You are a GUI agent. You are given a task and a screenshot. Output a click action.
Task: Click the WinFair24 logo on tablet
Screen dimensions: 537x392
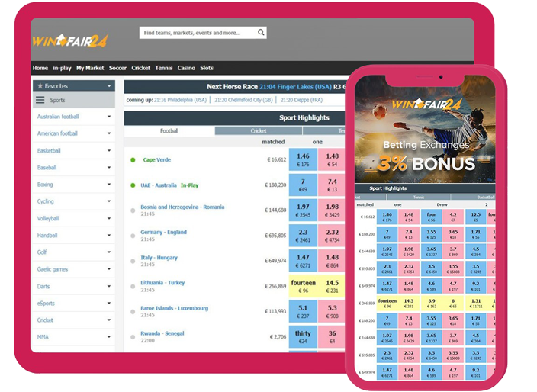[70, 40]
